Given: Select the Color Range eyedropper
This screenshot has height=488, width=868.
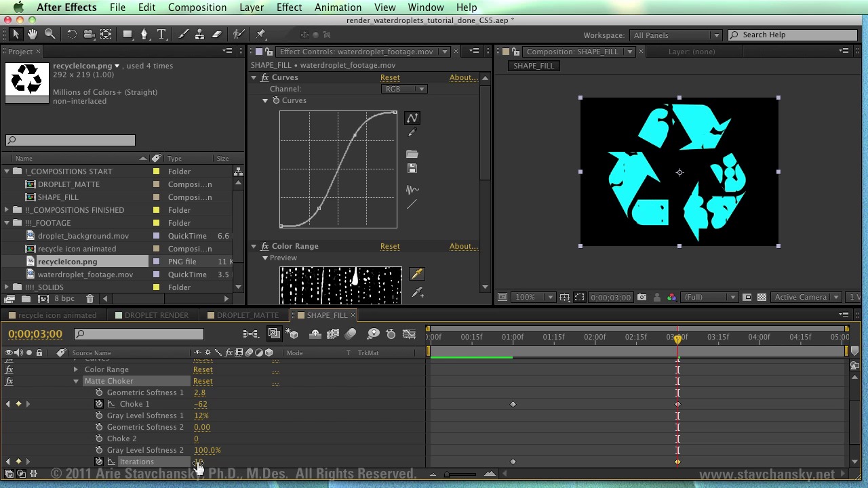Looking at the screenshot, I should pyautogui.click(x=416, y=274).
